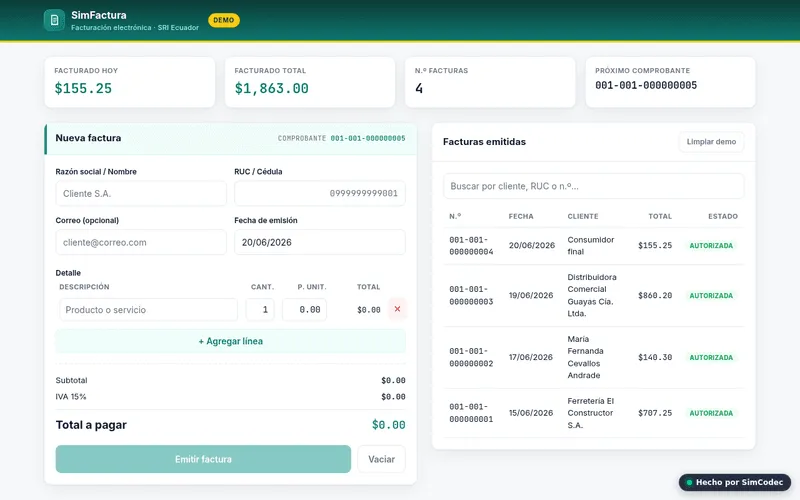Click the Emitir factura button
Screen dimensions: 800x500
point(203,459)
